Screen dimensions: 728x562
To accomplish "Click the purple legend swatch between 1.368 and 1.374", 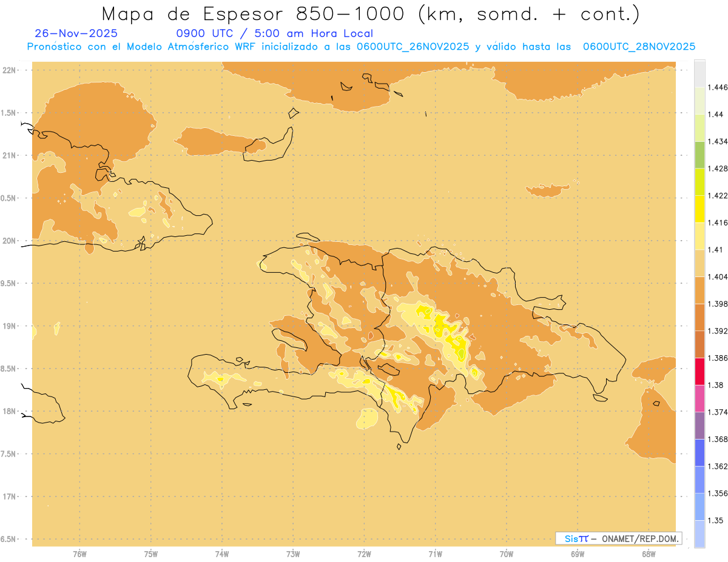I will tap(699, 425).
